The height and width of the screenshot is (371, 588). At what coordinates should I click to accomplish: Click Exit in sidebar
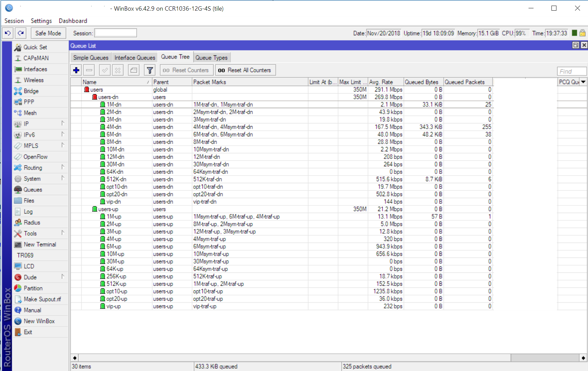40,332
